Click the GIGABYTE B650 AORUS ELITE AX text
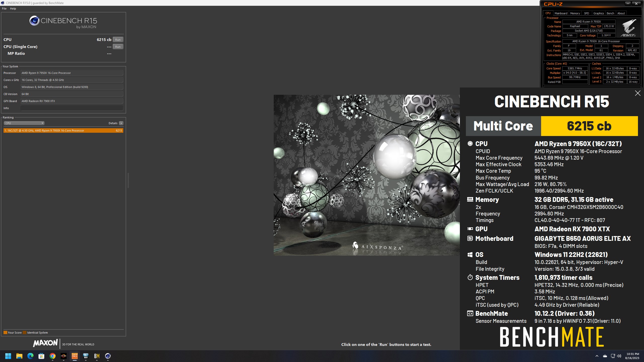 coord(583,239)
